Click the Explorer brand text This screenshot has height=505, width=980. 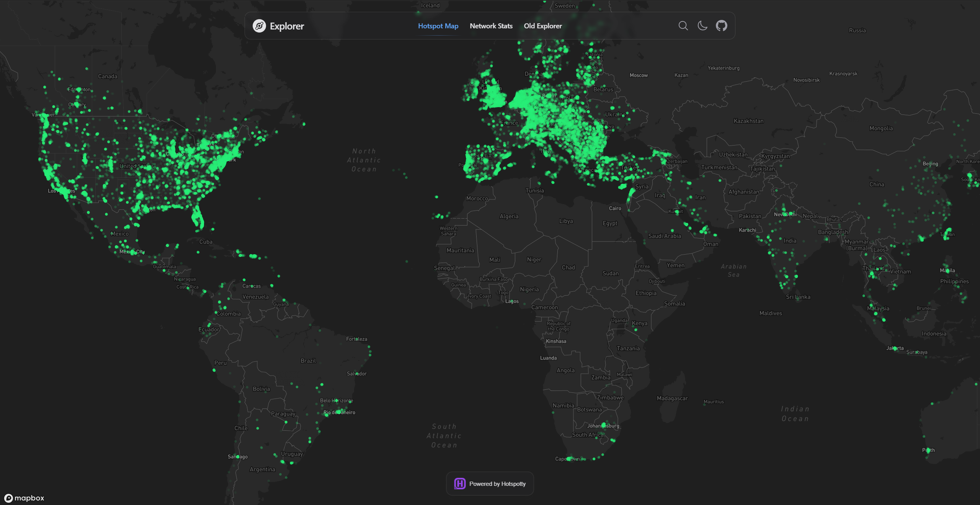pos(287,26)
